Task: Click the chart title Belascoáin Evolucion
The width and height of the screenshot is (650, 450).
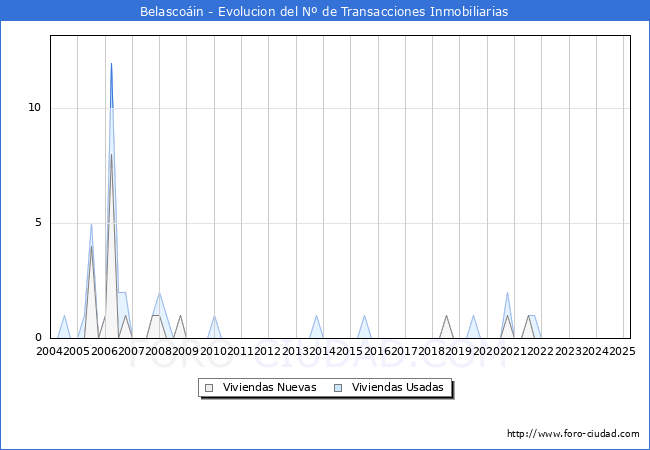Action: point(324,11)
